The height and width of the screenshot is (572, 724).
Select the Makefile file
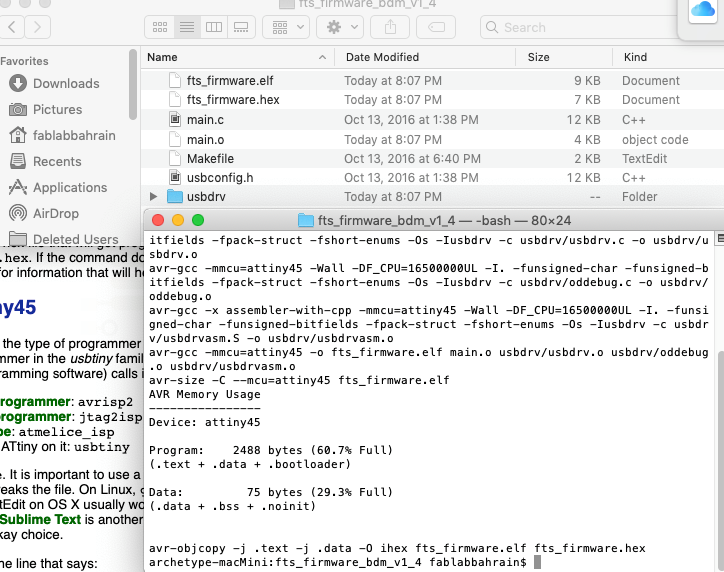click(x=432, y=159)
